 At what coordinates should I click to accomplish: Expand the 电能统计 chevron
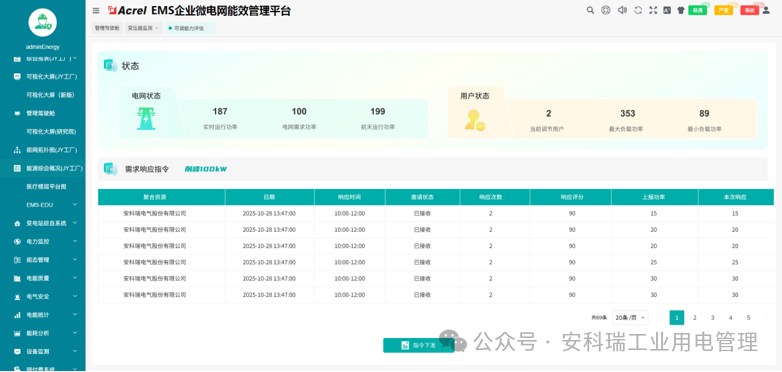pos(75,315)
